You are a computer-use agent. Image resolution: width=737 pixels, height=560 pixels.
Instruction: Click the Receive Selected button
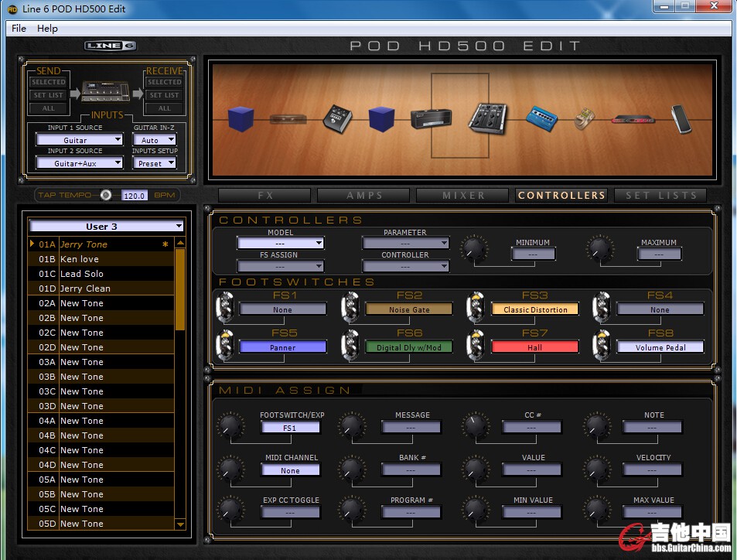(165, 82)
